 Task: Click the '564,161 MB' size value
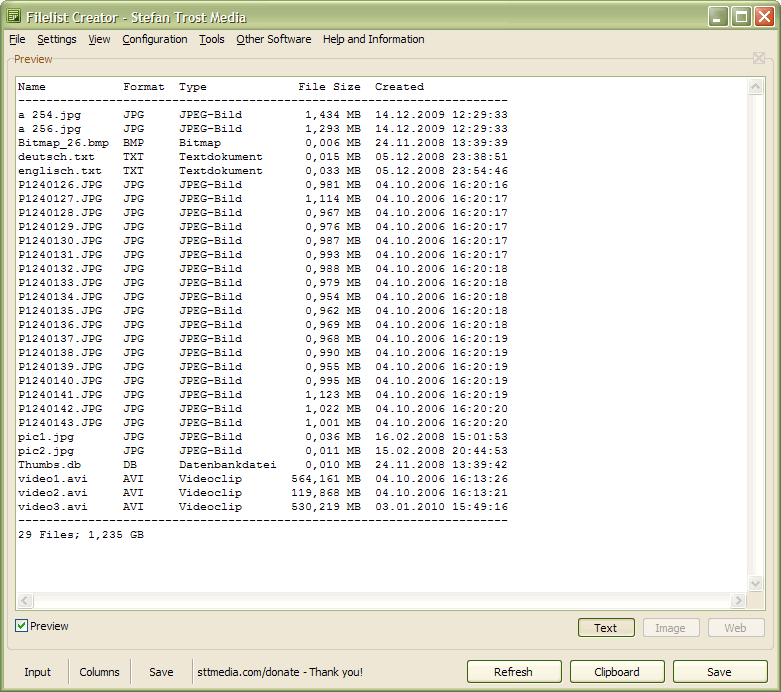pos(326,479)
